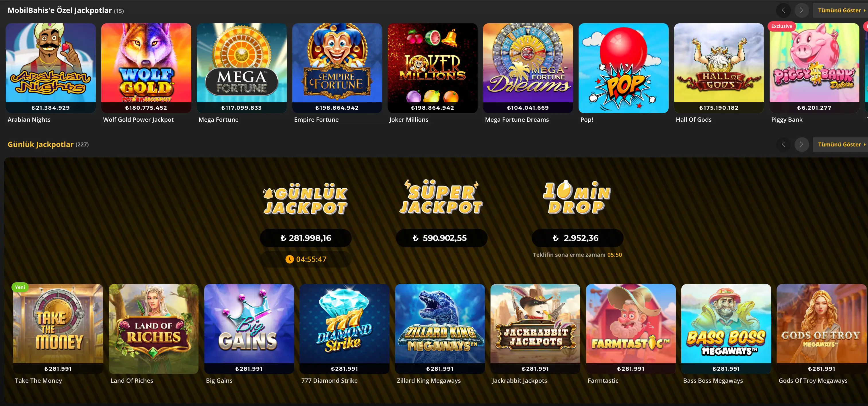
Task: Show next Günlük Jackpotlar games
Action: pos(802,145)
